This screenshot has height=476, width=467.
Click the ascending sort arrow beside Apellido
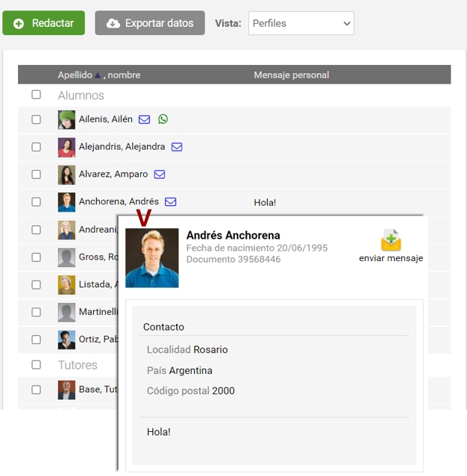coord(98,75)
